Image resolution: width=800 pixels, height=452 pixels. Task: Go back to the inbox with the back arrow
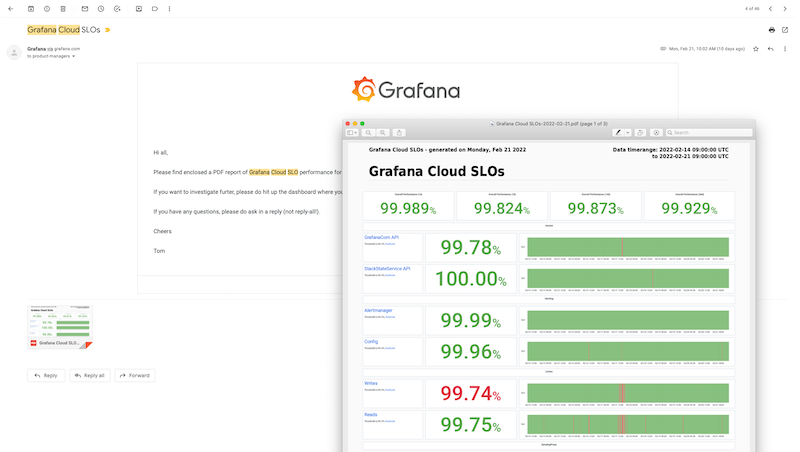point(9,8)
